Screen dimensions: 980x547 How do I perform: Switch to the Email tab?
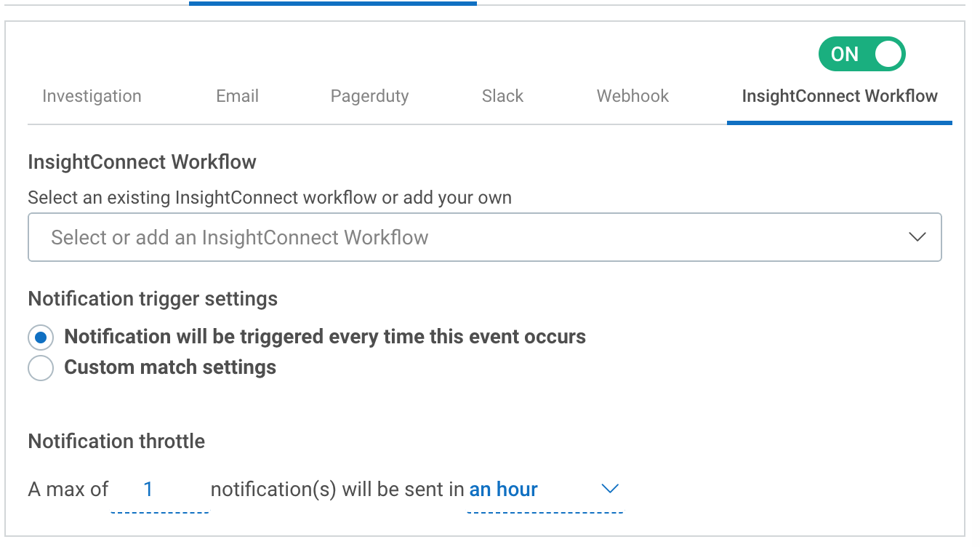point(237,96)
